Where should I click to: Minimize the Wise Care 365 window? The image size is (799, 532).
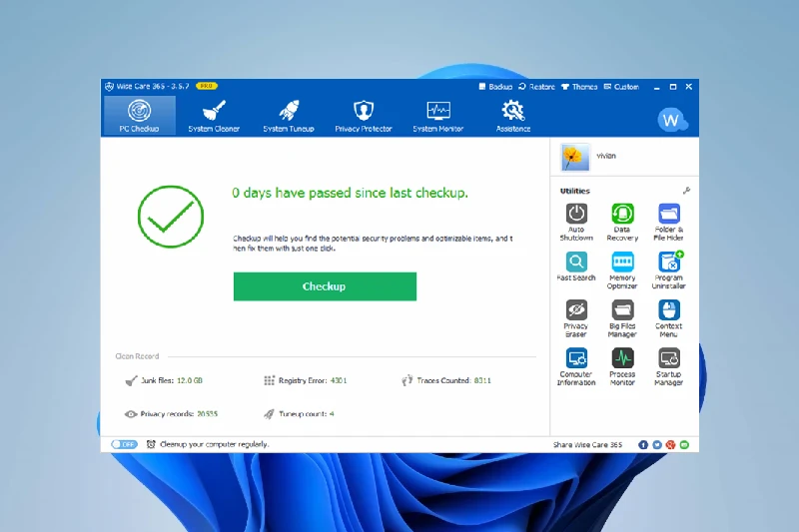point(657,87)
